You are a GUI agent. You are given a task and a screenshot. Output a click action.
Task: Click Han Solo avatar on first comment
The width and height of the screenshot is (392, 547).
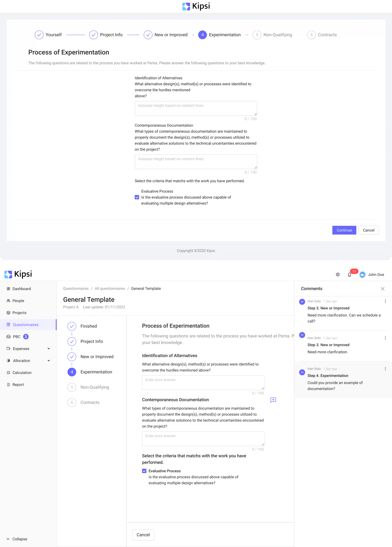[302, 302]
